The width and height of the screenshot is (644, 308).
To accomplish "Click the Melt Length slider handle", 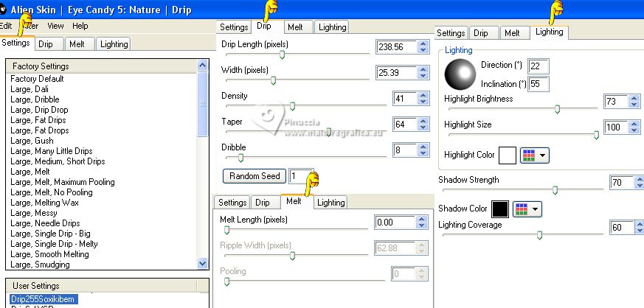I will [x=226, y=231].
